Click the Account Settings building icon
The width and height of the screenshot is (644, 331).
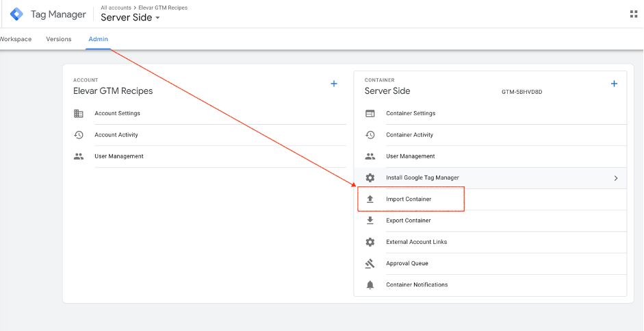click(79, 114)
